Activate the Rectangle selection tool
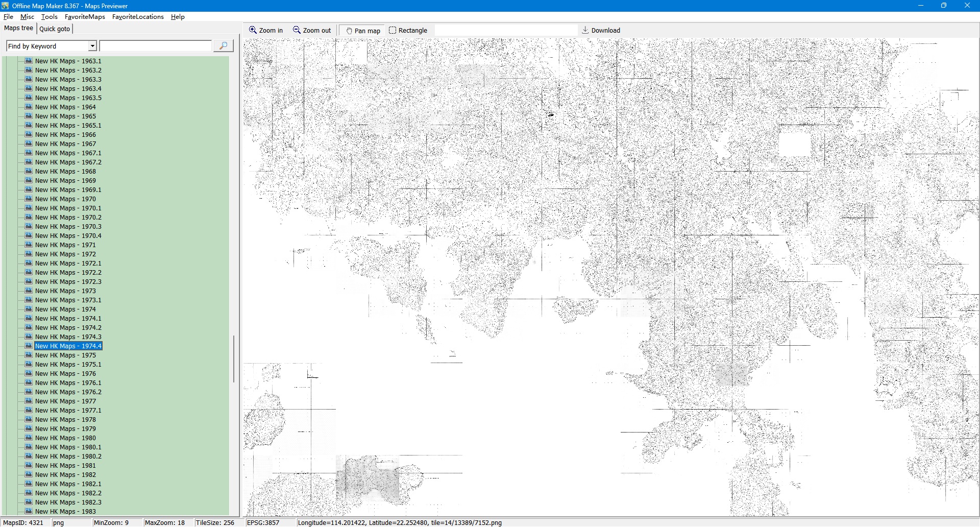 point(393,30)
